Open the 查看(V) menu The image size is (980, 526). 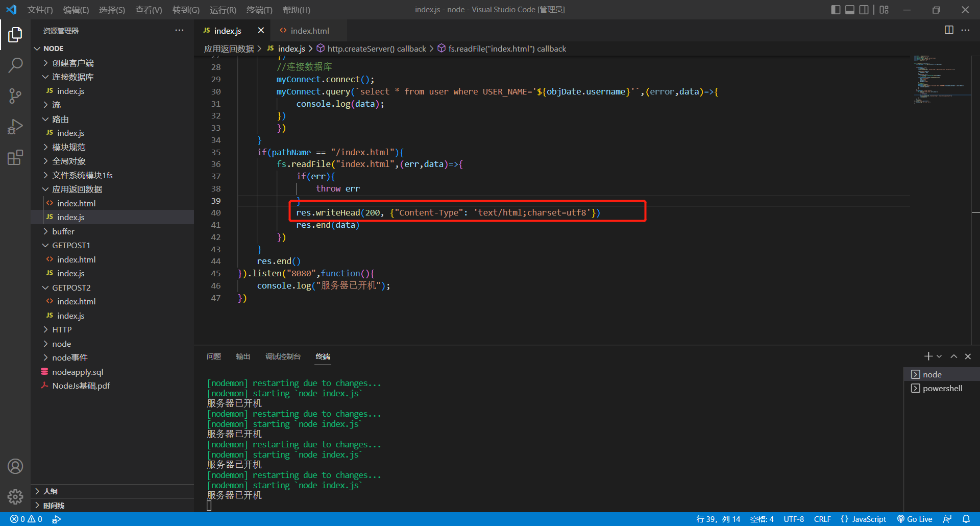[x=149, y=10]
